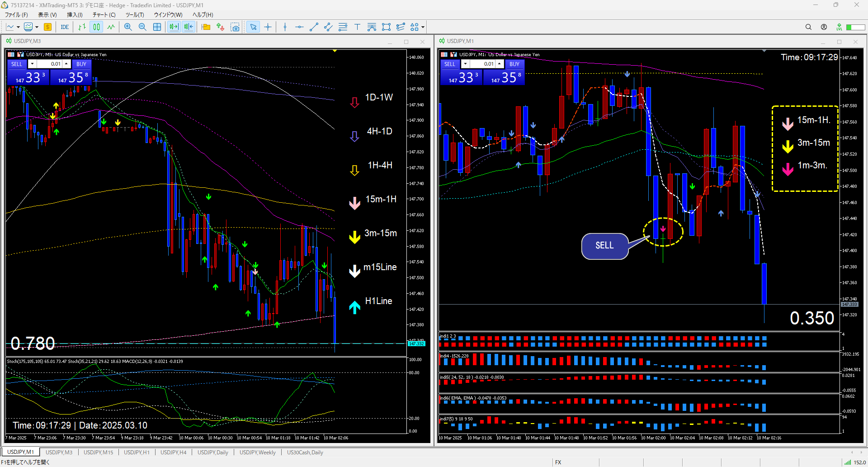The width and height of the screenshot is (868, 467).
Task: Open the shapes objects dropdown arrow
Action: tap(423, 27)
